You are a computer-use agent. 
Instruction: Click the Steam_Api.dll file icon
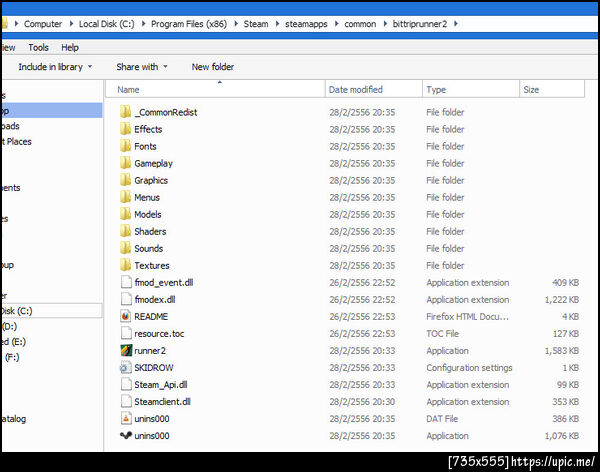click(x=126, y=384)
